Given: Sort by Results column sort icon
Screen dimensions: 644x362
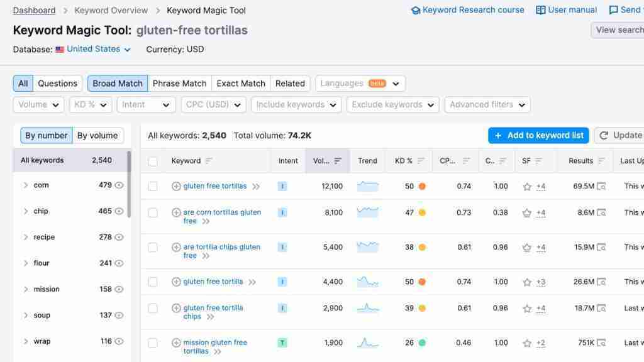Looking at the screenshot, I should coord(601,161).
